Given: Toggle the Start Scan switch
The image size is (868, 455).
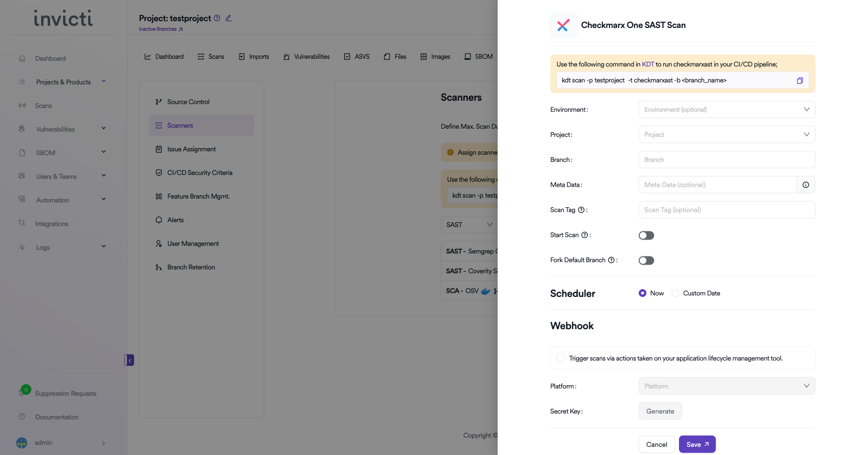Looking at the screenshot, I should point(646,235).
